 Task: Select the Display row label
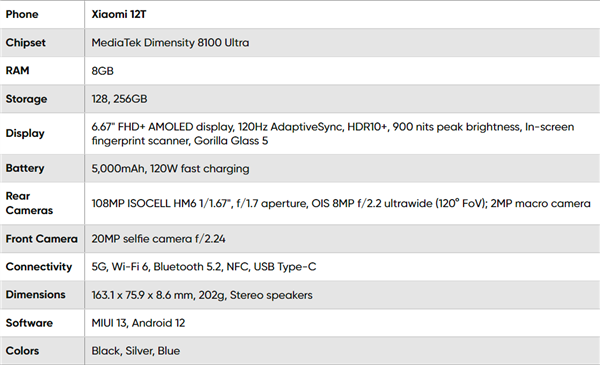coord(25,134)
